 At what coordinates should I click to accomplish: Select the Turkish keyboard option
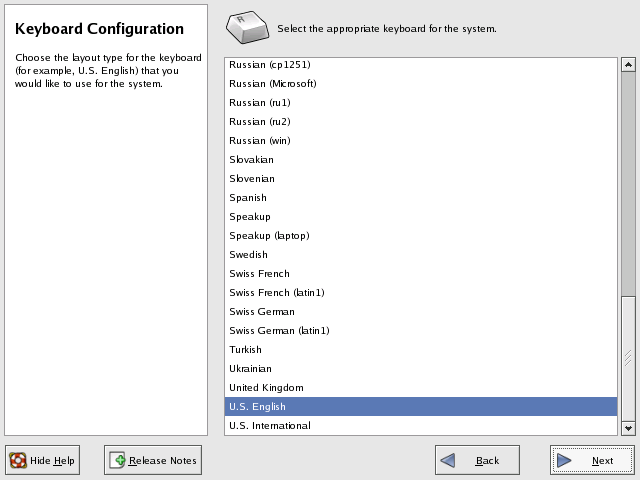(x=245, y=350)
